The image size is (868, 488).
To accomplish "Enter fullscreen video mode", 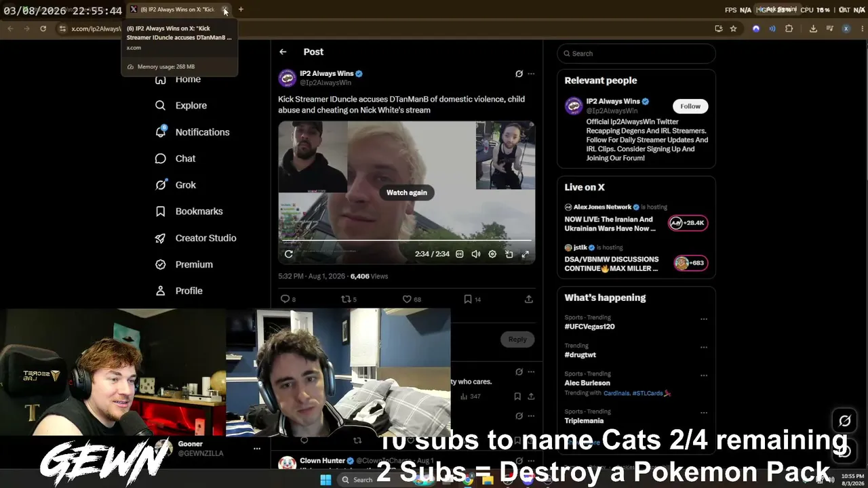I will (x=525, y=254).
